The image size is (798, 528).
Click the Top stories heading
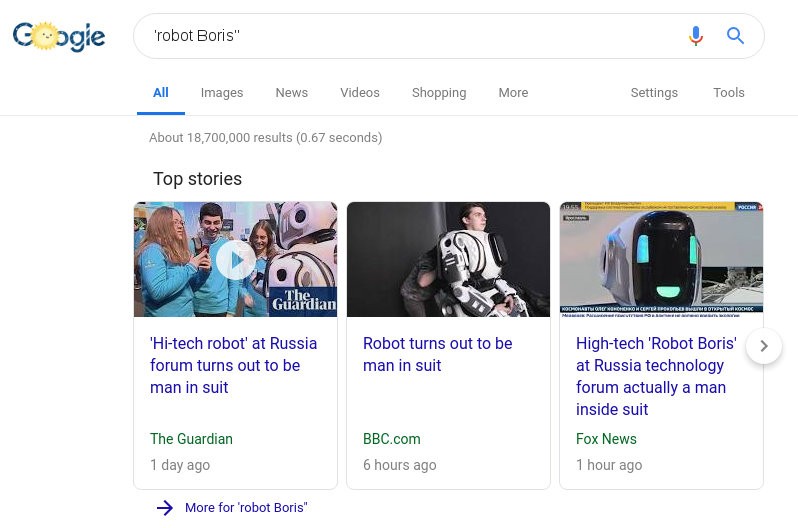click(x=197, y=179)
